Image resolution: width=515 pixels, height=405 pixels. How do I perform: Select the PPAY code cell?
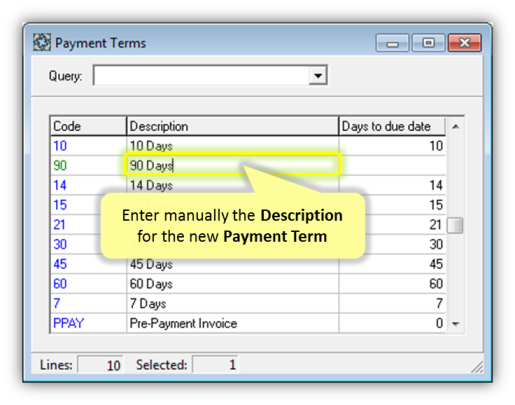tap(88, 323)
